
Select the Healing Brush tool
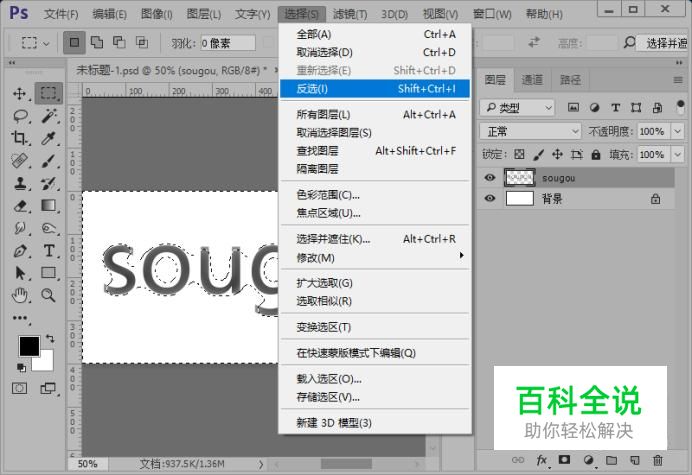pyautogui.click(x=19, y=161)
